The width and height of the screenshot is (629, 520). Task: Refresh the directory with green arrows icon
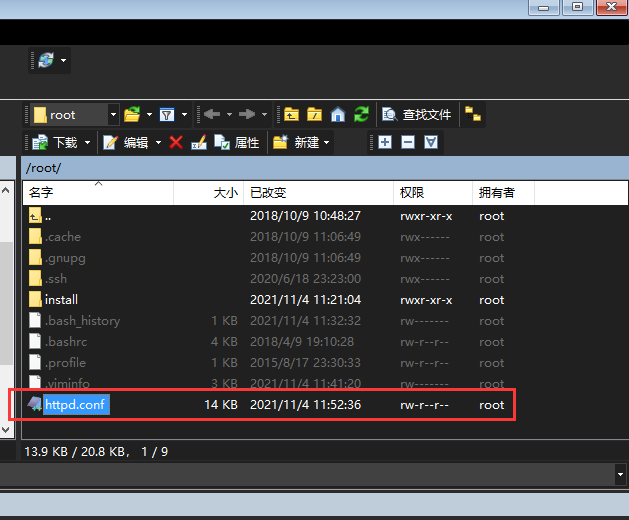tap(361, 115)
